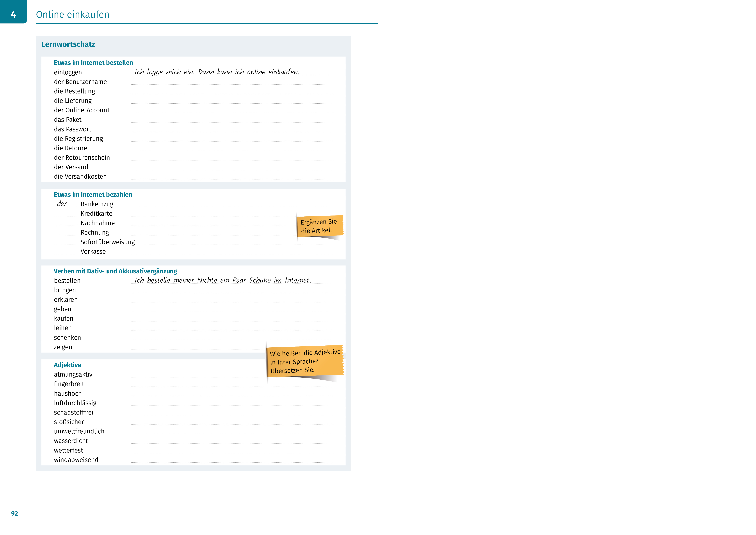Click the word 'Sofortüberweisung'
This screenshot has height=535, width=756.
108,242
